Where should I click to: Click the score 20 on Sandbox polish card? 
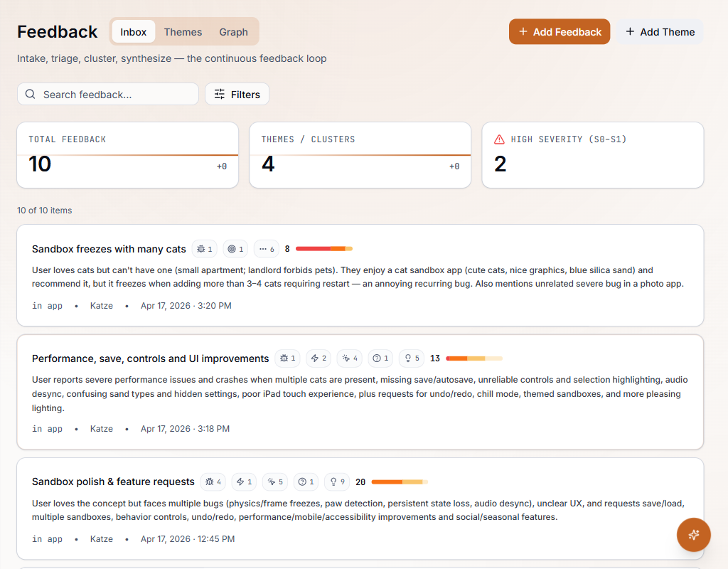coord(360,482)
